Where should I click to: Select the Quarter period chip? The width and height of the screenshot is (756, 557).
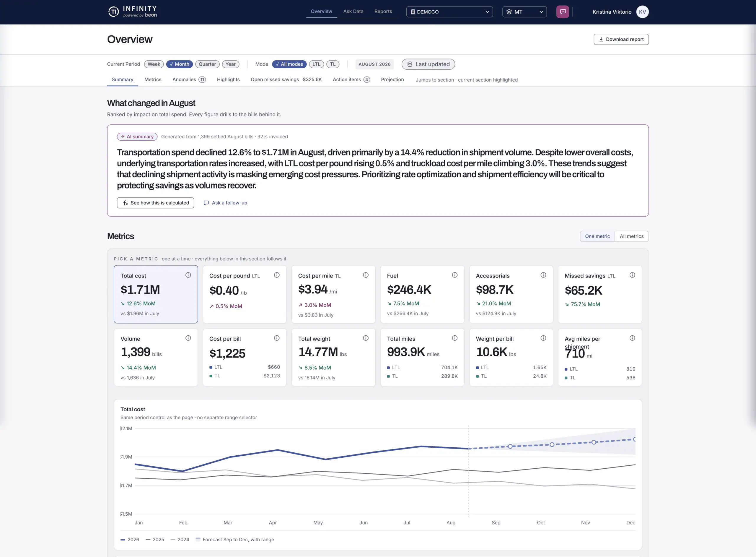pos(207,64)
